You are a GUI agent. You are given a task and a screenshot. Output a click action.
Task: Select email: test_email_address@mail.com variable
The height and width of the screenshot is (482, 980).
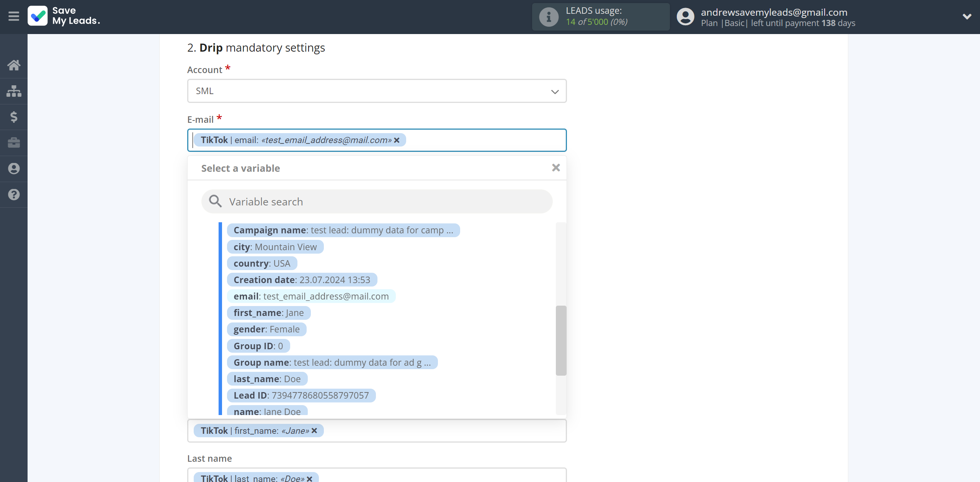point(311,296)
